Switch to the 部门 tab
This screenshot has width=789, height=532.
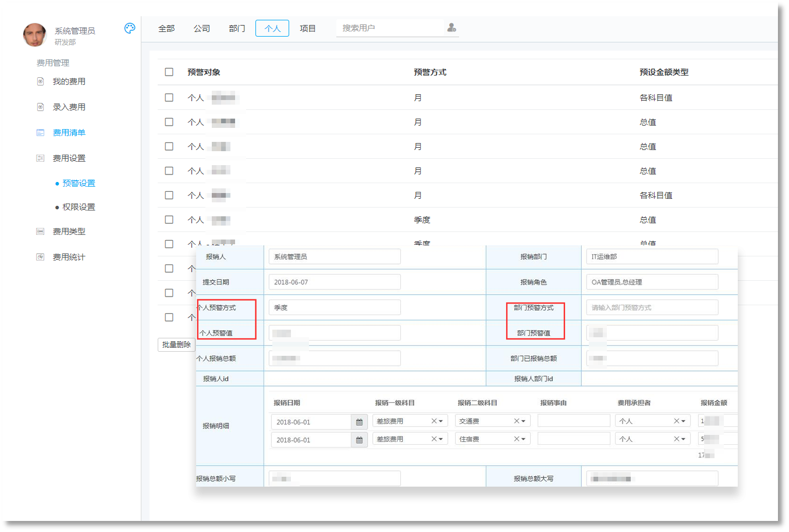pos(237,28)
